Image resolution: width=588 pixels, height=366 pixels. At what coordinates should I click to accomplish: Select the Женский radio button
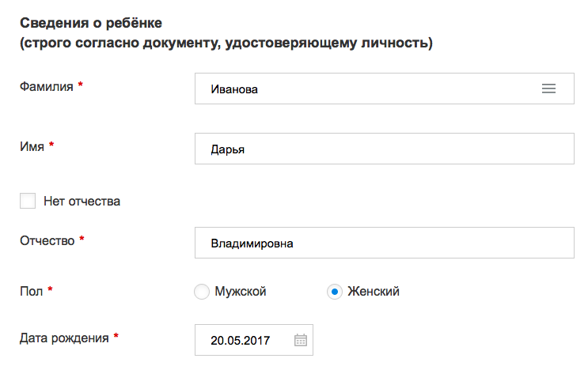(x=334, y=292)
